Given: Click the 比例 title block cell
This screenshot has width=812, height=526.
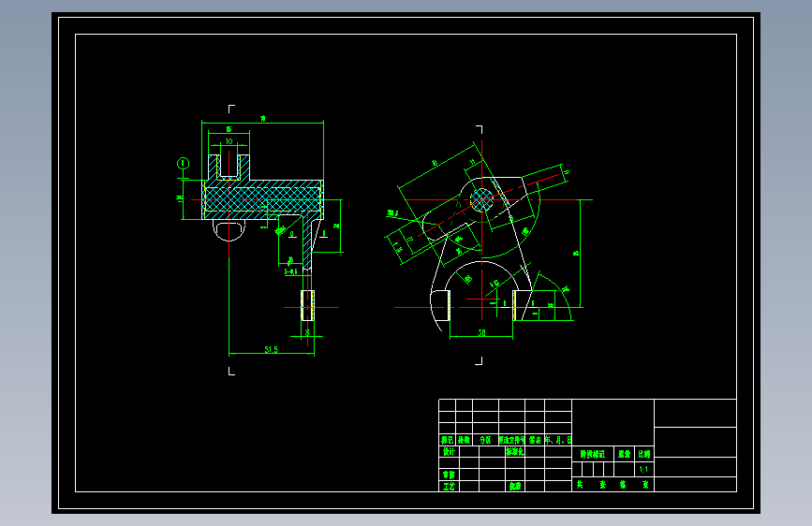Looking at the screenshot, I should click(x=643, y=454).
